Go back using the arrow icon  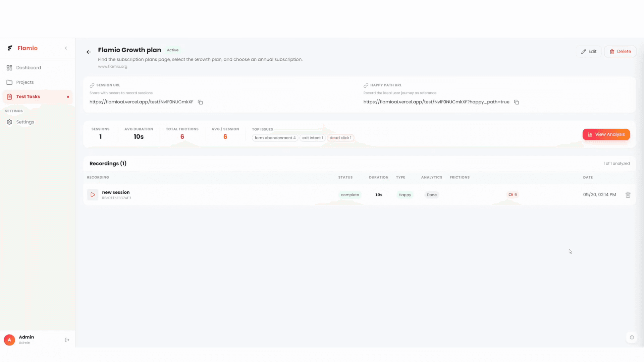(x=89, y=52)
